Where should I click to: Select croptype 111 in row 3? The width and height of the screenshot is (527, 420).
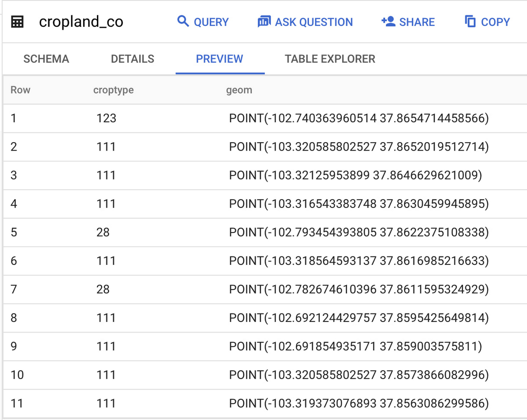(x=106, y=175)
